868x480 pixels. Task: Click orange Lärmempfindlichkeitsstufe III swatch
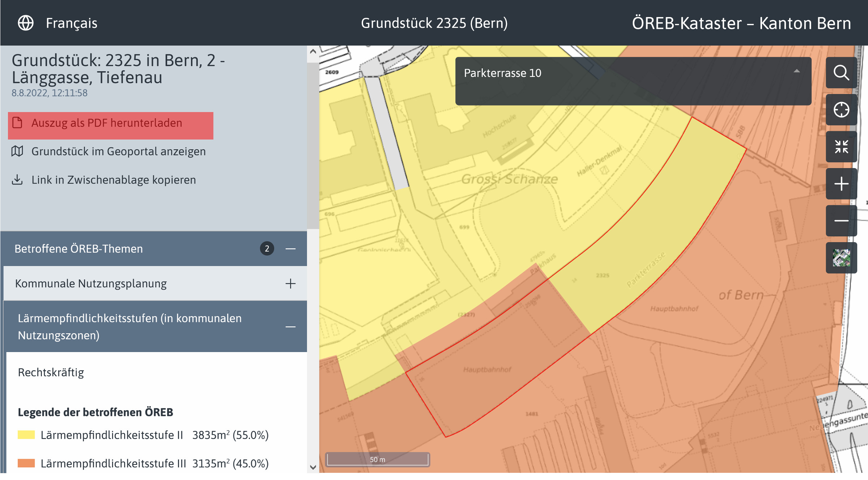point(26,463)
